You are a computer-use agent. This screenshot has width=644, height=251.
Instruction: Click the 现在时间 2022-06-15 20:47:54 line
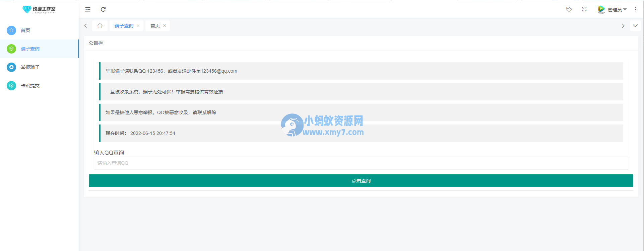pyautogui.click(x=361, y=133)
